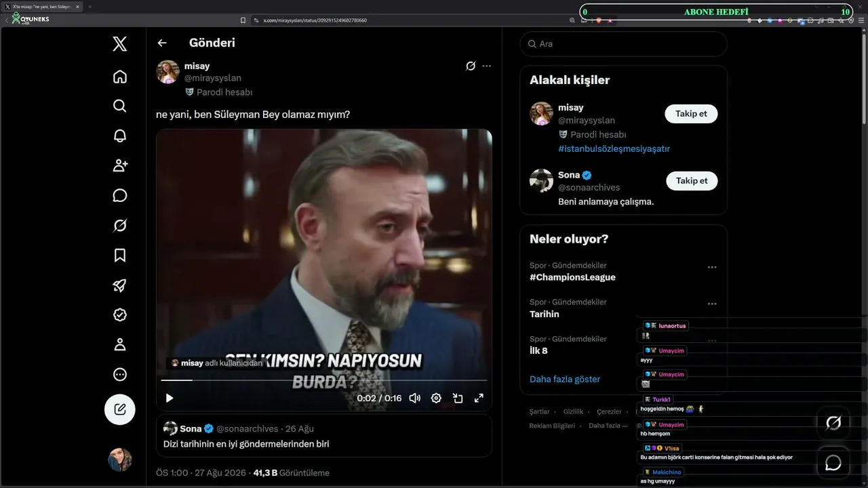Open the Gizlilik footer link
Image resolution: width=868 pixels, height=488 pixels.
[573, 411]
